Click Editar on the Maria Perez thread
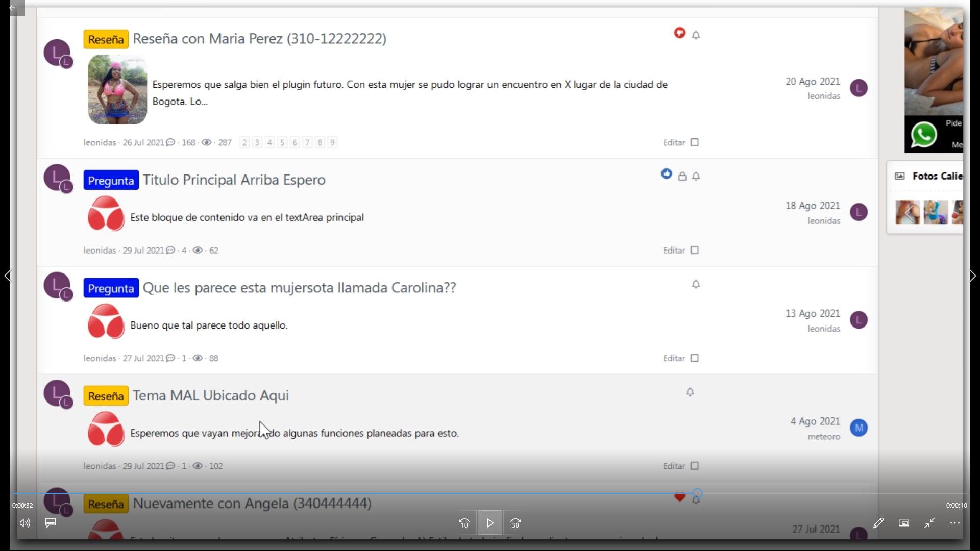Screen dimensions: 980x551 (674, 143)
